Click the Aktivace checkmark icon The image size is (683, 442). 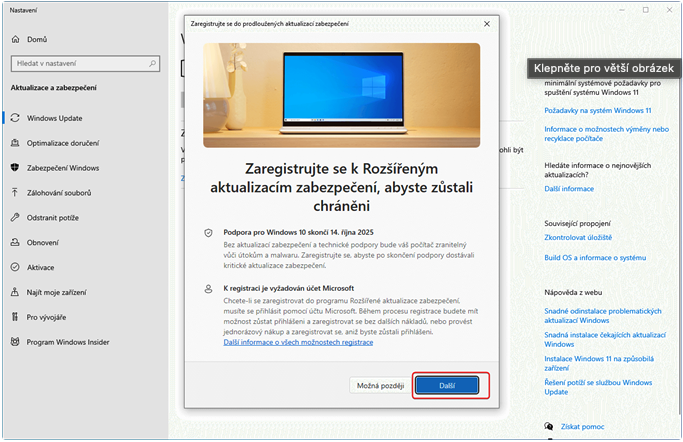pyautogui.click(x=15, y=267)
